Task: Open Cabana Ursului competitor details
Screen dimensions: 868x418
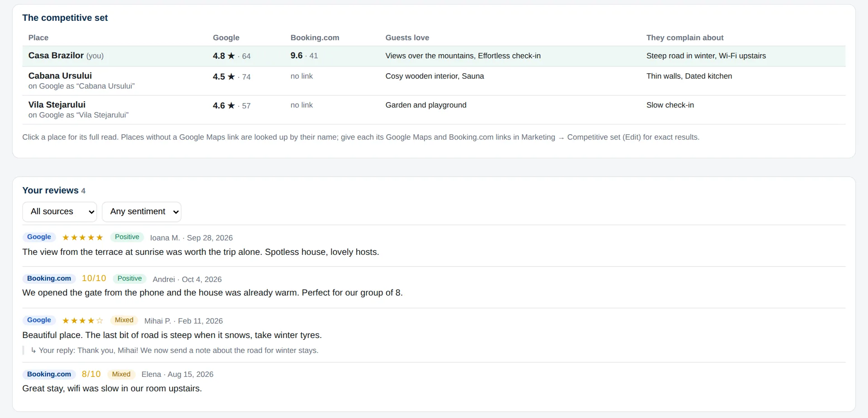Action: [434, 81]
